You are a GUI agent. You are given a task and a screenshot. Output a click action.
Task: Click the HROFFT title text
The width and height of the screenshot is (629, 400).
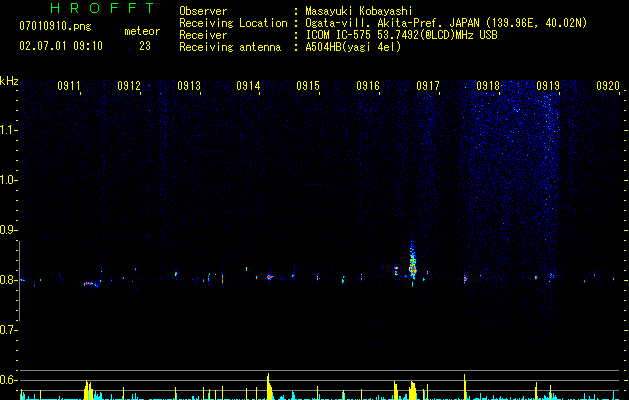(x=103, y=8)
